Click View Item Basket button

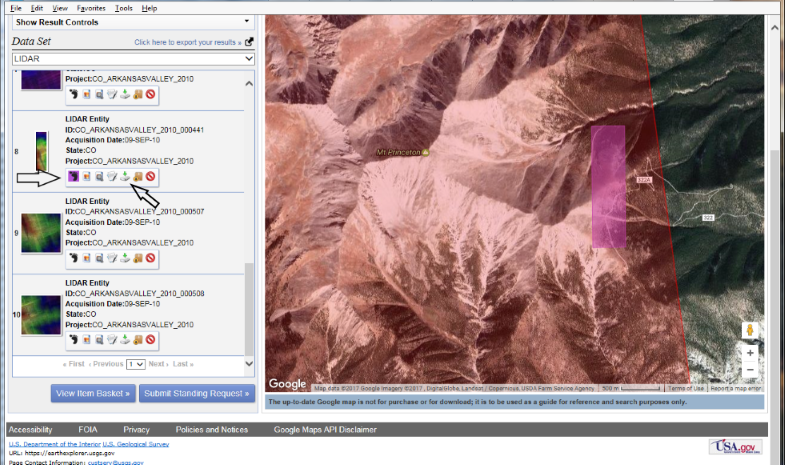92,393
